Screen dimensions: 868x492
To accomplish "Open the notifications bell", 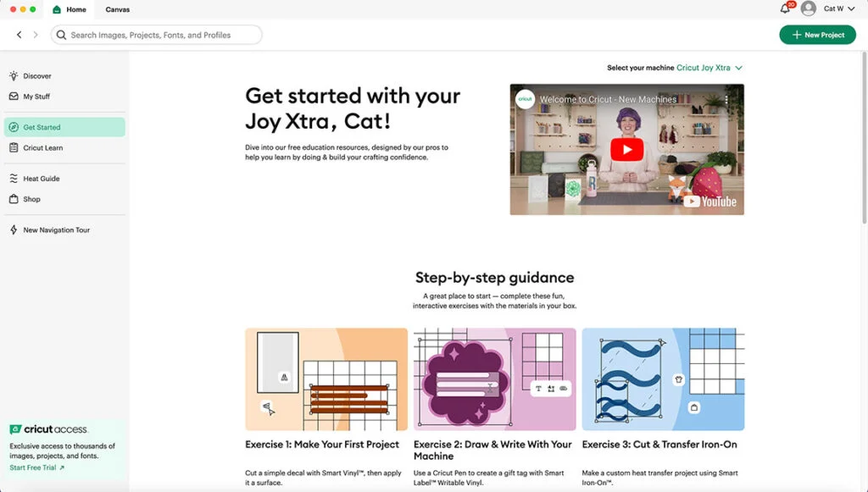I will pyautogui.click(x=785, y=8).
